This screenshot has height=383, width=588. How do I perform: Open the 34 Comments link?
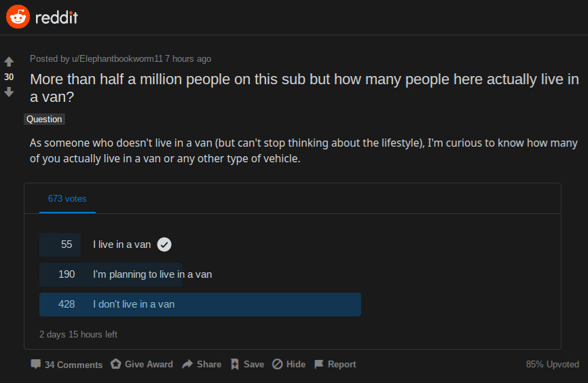(x=73, y=365)
